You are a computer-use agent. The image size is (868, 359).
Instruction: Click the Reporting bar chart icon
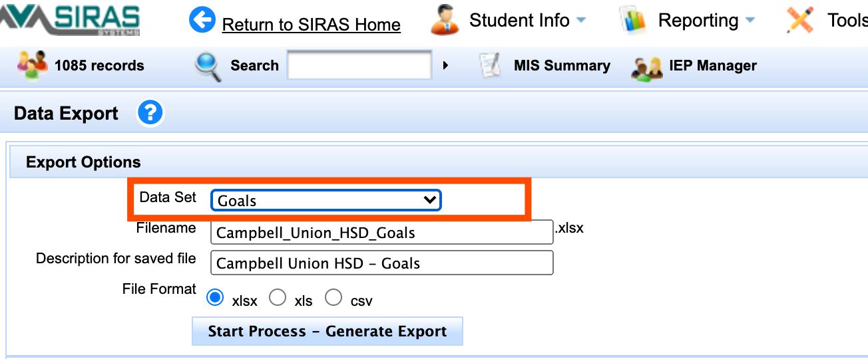[x=633, y=20]
